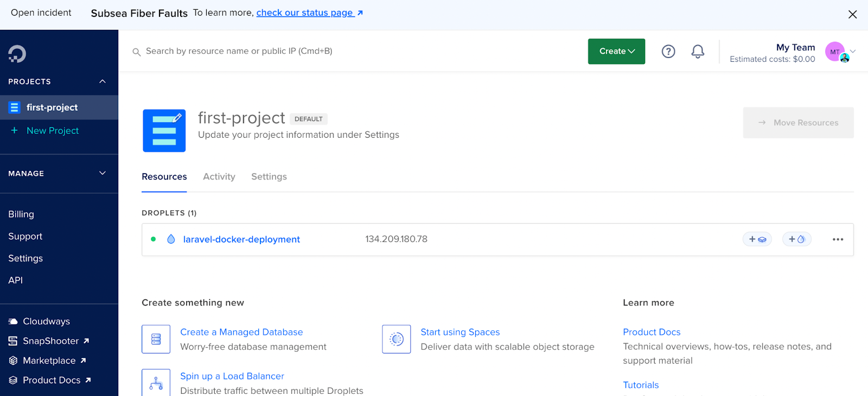The image size is (868, 396).
Task: Click the Cloudways cloud icon
Action: point(13,322)
